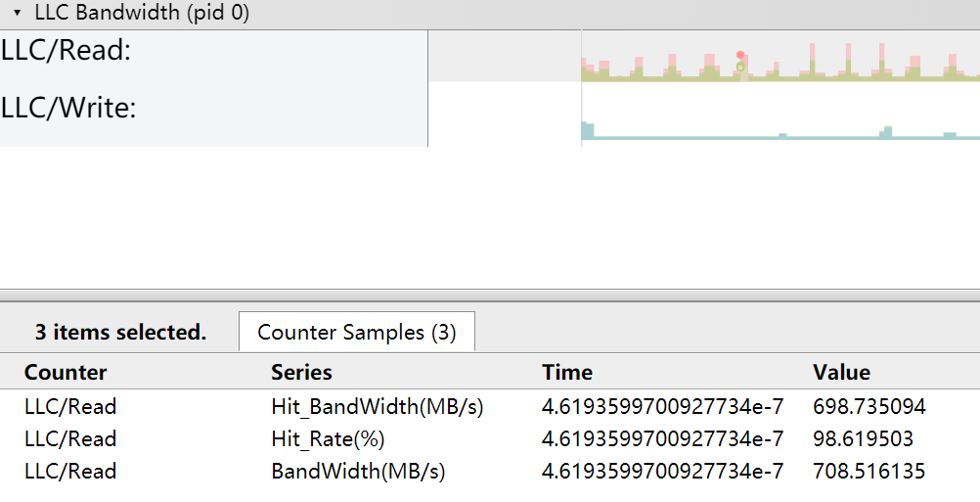This screenshot has width=980, height=502.
Task: Sort by the Time column header
Action: click(x=567, y=372)
